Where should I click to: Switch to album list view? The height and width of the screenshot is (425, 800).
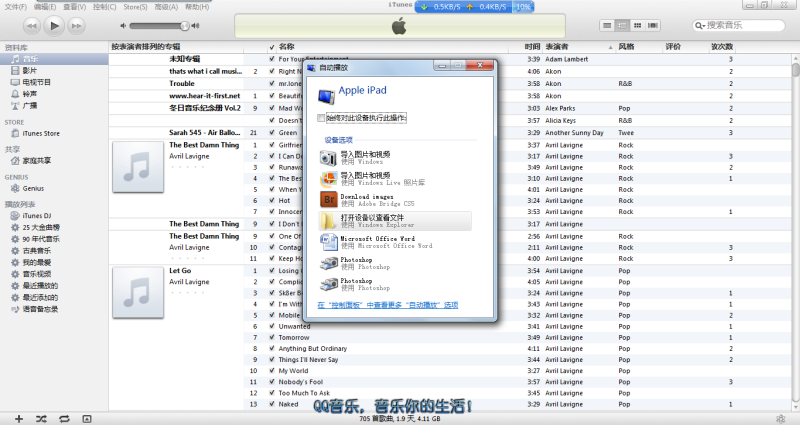coord(622,25)
